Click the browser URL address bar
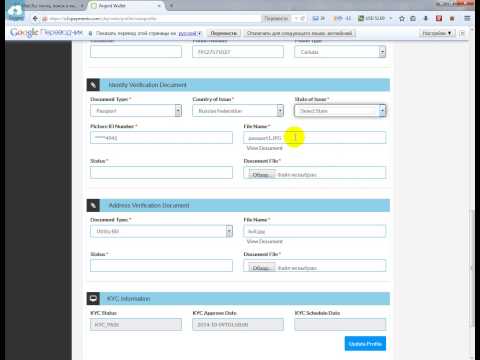Image resolution: width=480 pixels, height=360 pixels. point(150,18)
